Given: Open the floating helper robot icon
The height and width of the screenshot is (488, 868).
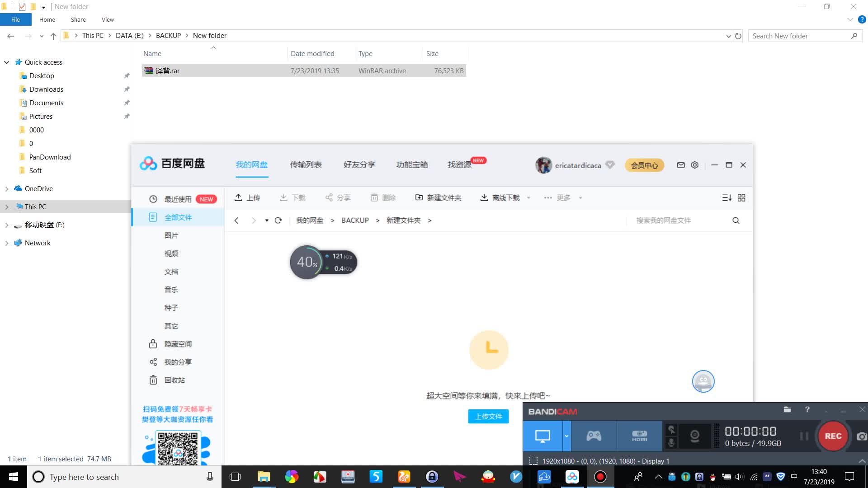Looking at the screenshot, I should pos(703,381).
